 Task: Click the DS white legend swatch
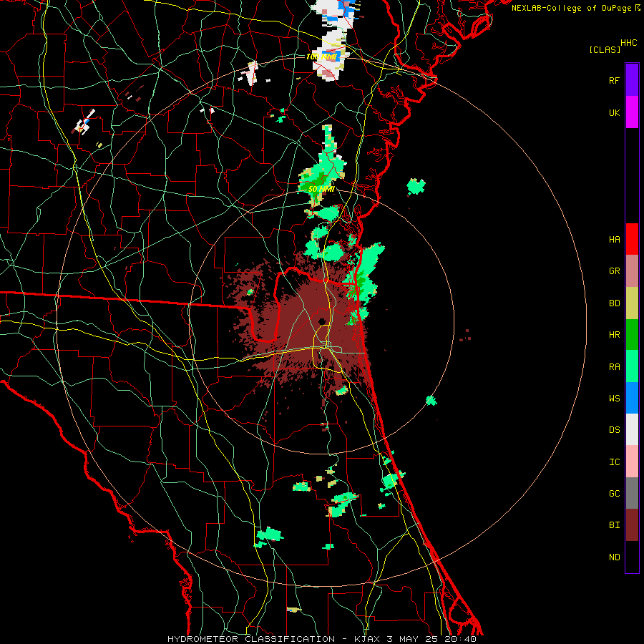(632, 429)
